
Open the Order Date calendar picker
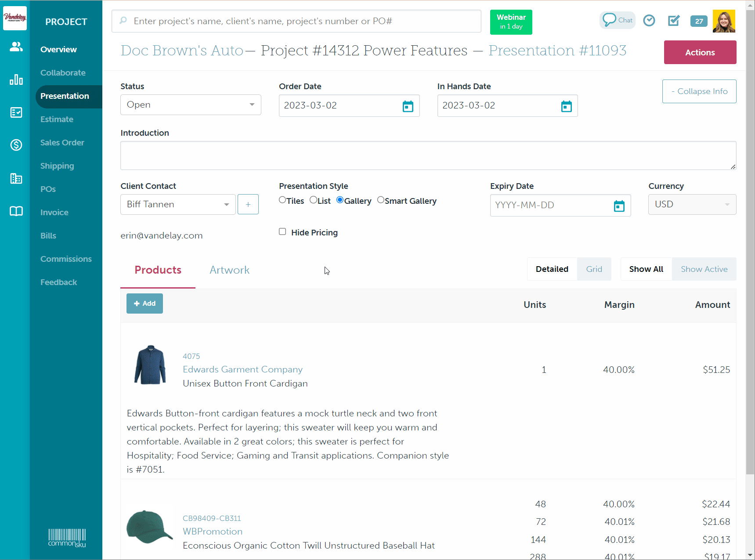(x=408, y=106)
